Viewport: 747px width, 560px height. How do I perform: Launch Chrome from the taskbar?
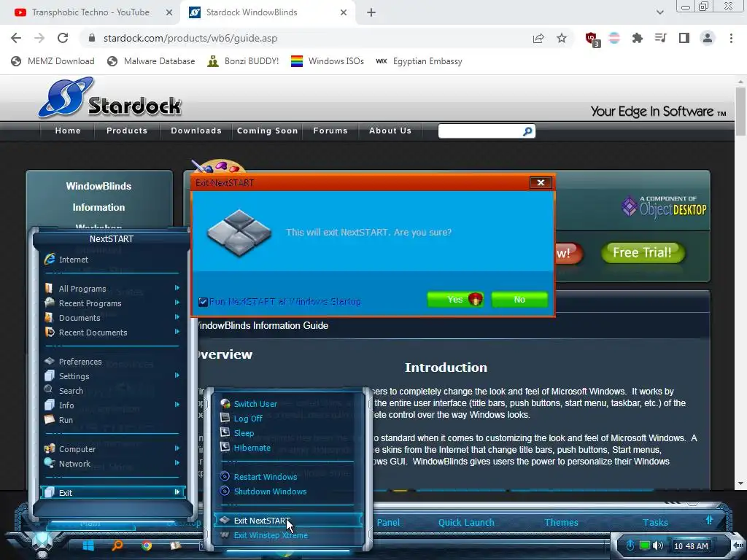(147, 545)
